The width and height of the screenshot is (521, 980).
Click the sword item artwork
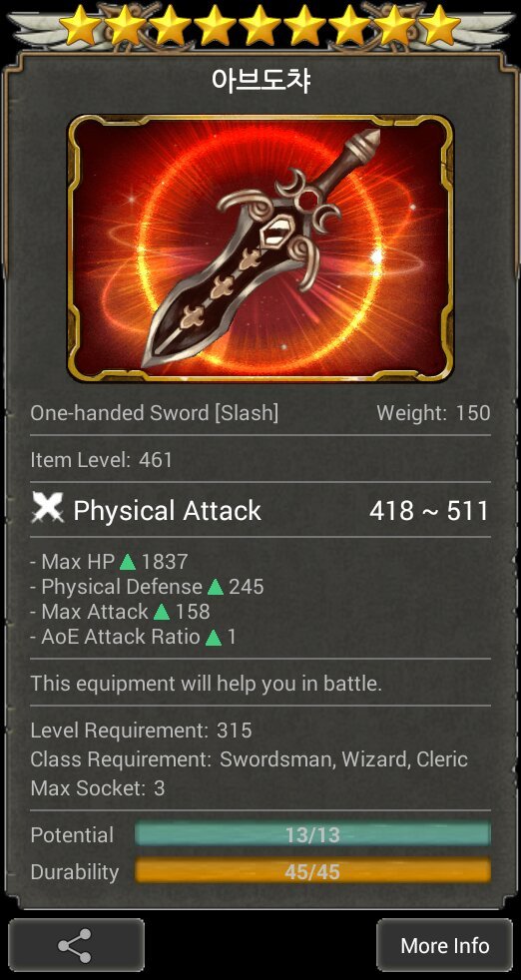point(260,248)
